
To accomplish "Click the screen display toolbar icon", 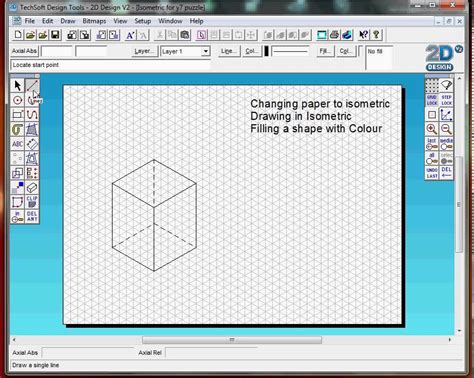I will click(322, 35).
